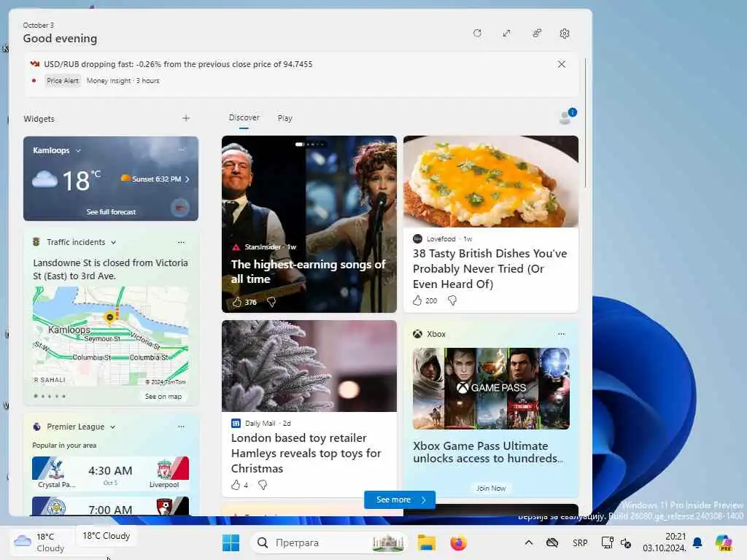
Task: Open the profile notification icon
Action: 567,117
